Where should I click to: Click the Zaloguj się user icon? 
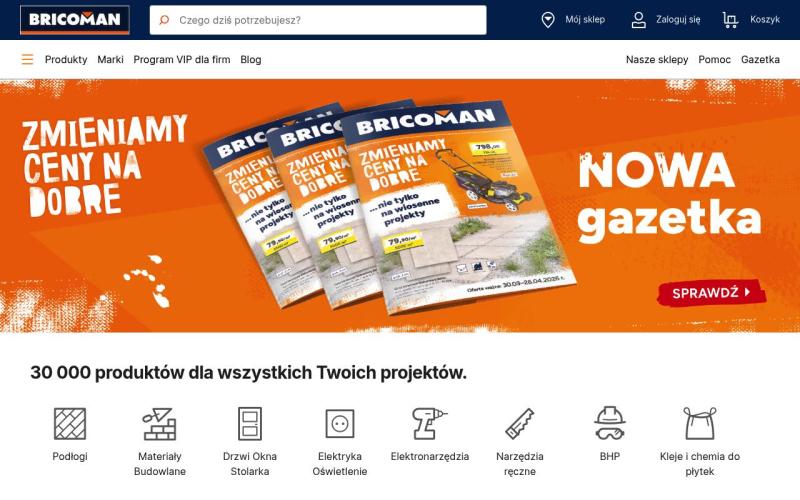pyautogui.click(x=638, y=20)
